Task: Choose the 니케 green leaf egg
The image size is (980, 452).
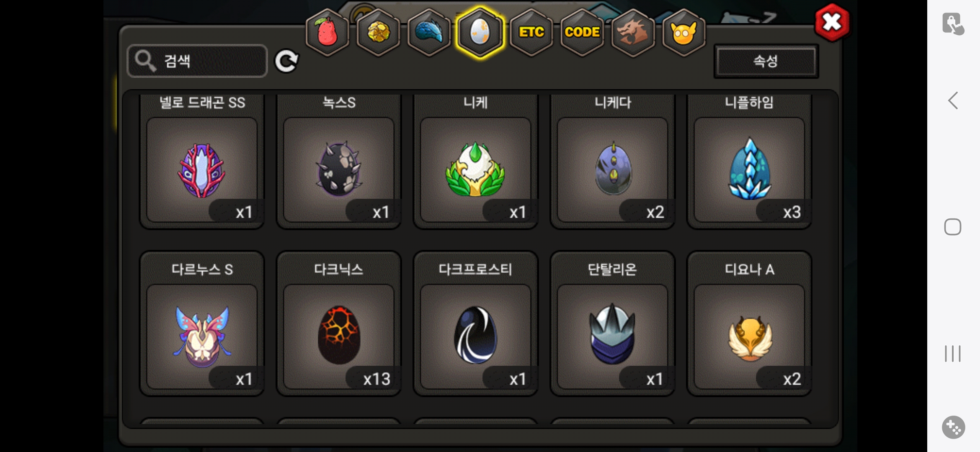Action: (476, 161)
